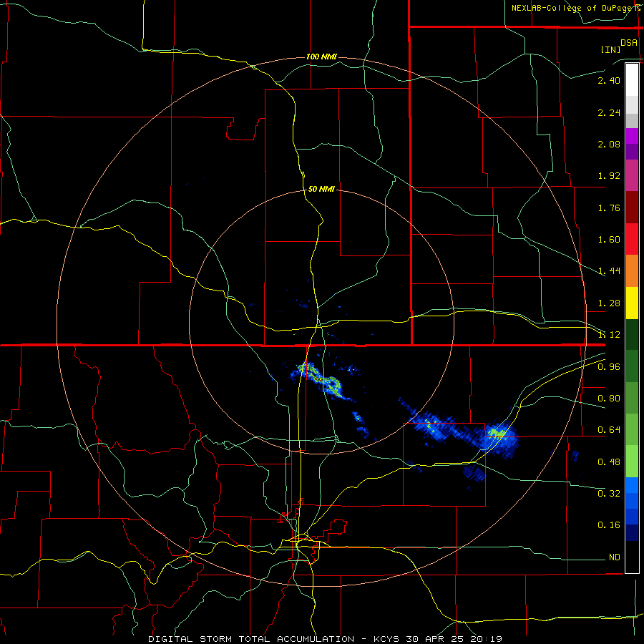Pick the white swatch atop the legend

[x=632, y=79]
